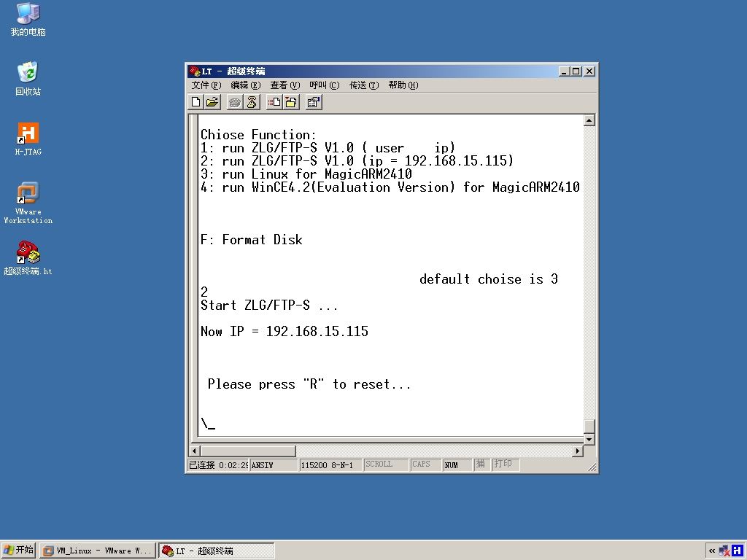Screen dimensions: 747x560
Task: Click the 打印 print status indicator
Action: click(505, 464)
